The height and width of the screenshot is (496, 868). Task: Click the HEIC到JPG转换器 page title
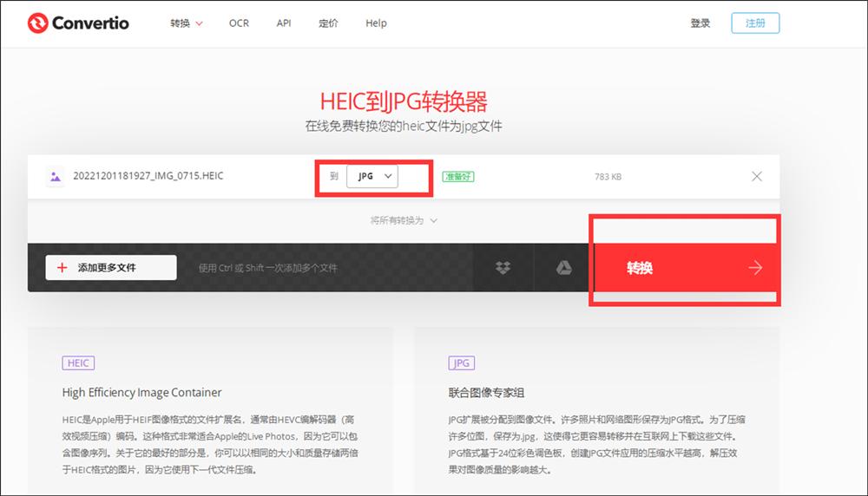(404, 101)
